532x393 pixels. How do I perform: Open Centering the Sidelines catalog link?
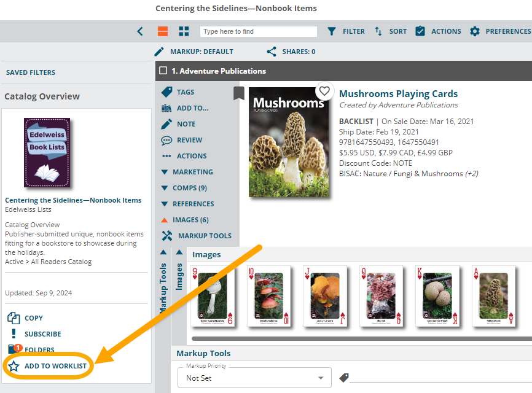(73, 200)
